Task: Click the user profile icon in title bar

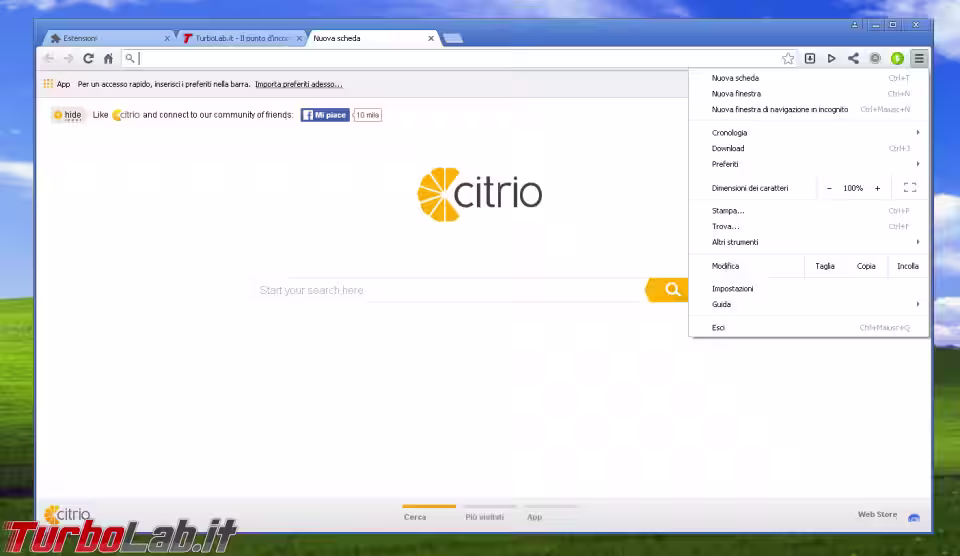Action: pos(854,24)
